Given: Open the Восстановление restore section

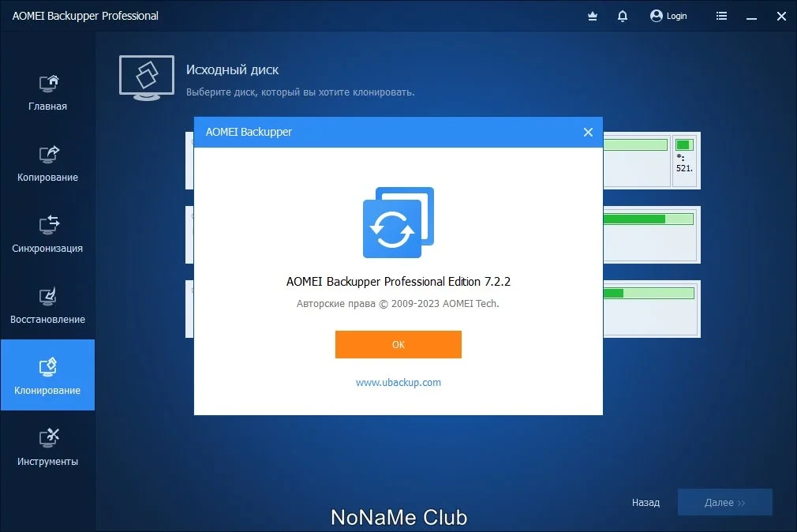Looking at the screenshot, I should tap(48, 306).
